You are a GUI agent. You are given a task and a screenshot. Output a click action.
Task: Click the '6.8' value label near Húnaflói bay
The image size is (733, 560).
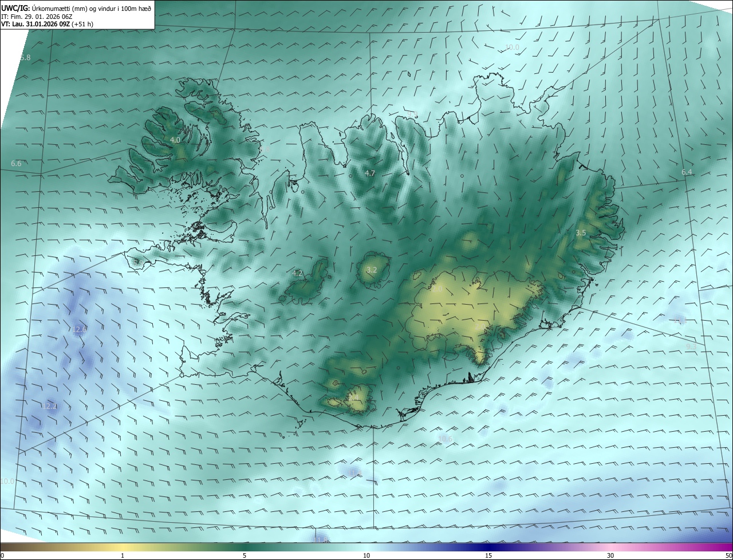pyautogui.click(x=264, y=150)
